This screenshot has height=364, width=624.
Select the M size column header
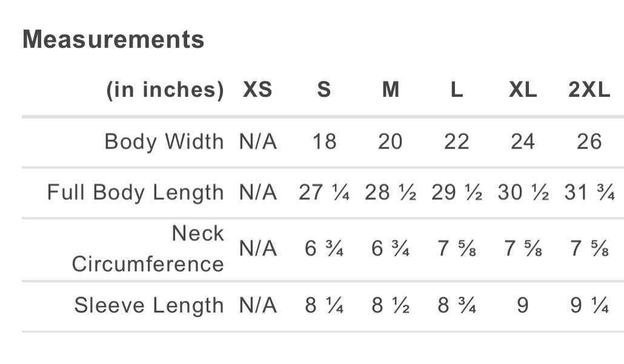coord(391,90)
